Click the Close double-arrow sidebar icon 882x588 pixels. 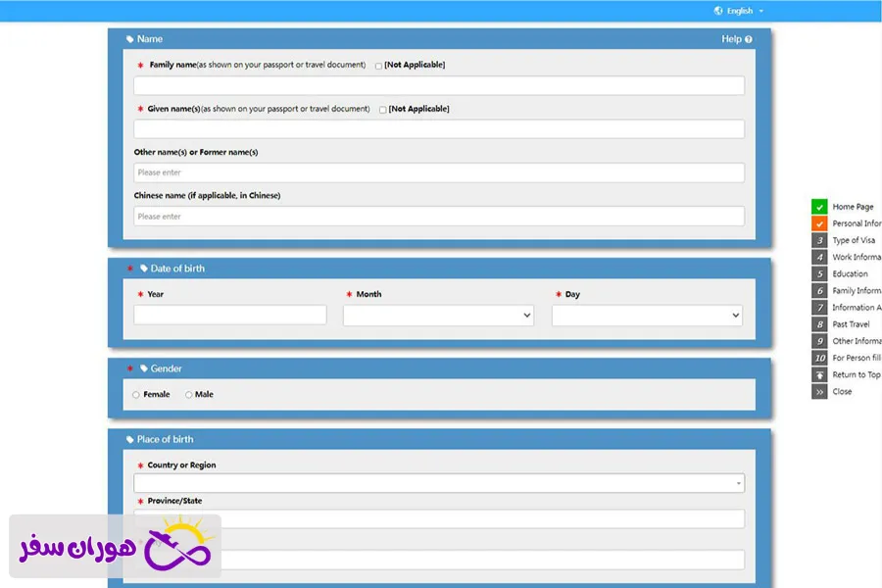coord(819,392)
